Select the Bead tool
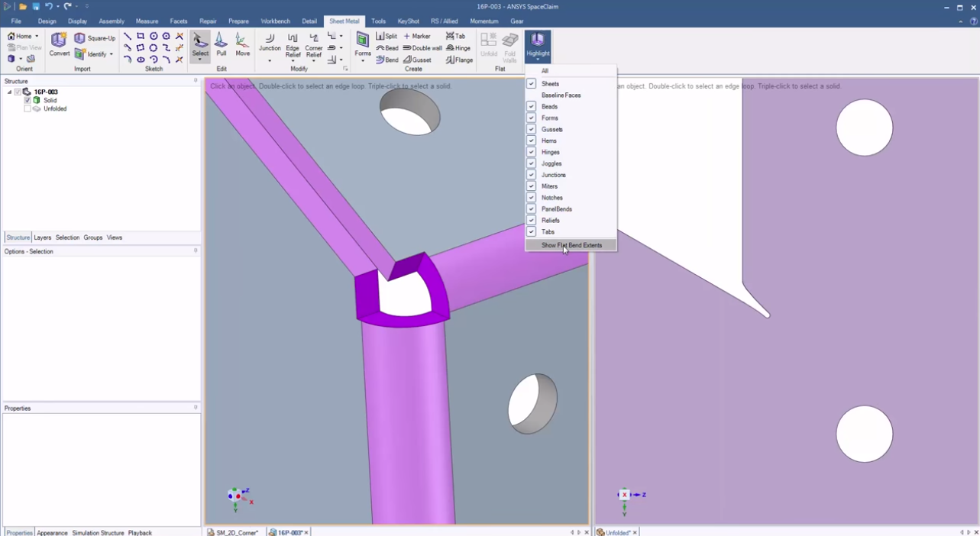Viewport: 980px width, 536px height. coord(387,48)
